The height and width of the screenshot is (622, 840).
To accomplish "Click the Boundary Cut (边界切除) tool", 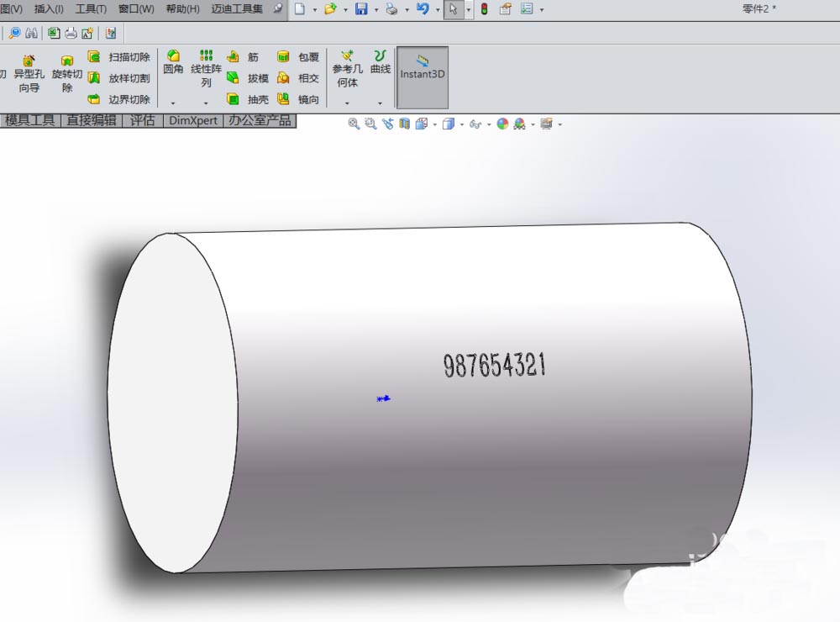I will pyautogui.click(x=118, y=99).
